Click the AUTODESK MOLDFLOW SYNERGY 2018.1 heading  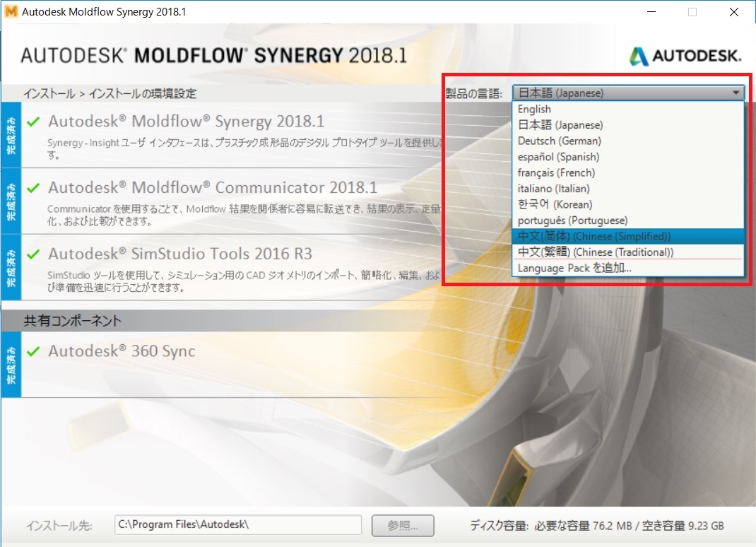(x=213, y=55)
